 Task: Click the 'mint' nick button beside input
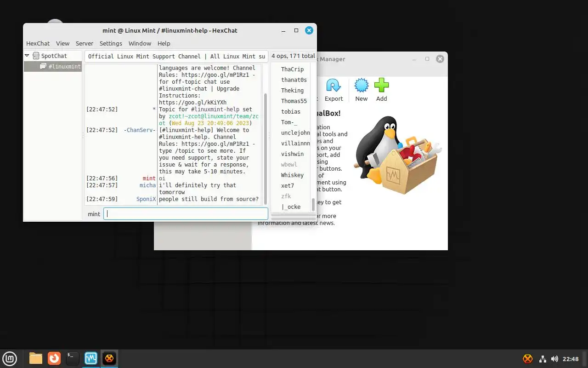(94, 214)
